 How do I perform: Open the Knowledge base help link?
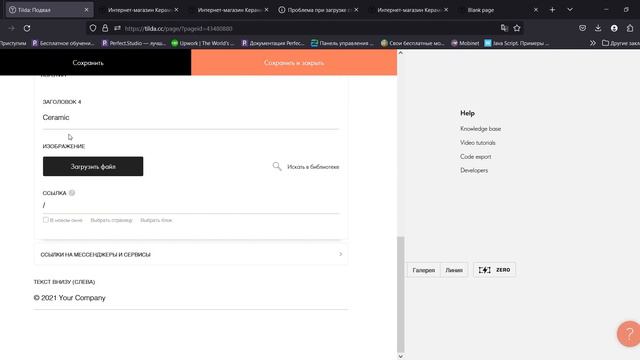click(x=480, y=129)
